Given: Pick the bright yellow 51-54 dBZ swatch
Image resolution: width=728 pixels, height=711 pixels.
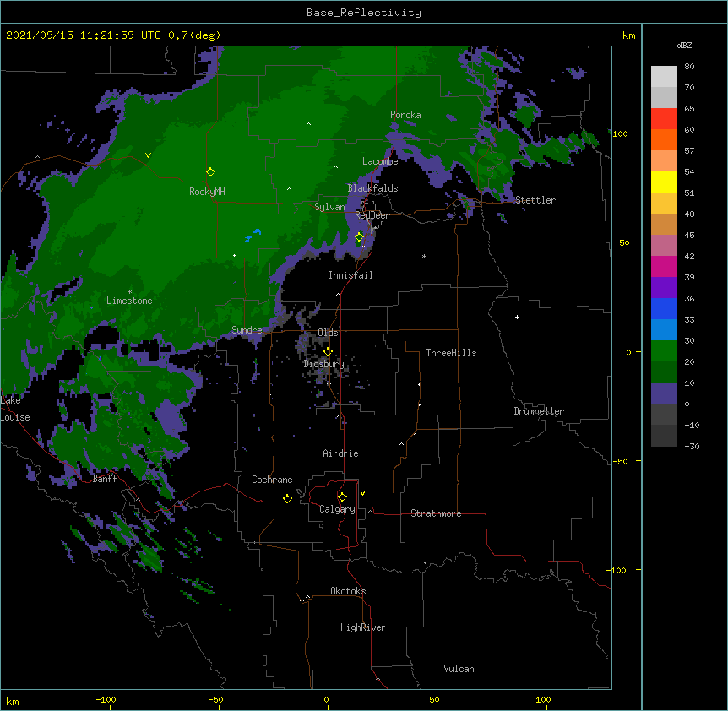Looking at the screenshot, I should click(x=664, y=182).
